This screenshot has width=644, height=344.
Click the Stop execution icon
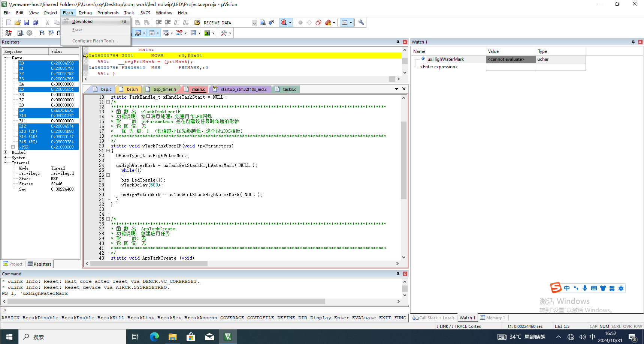29,33
